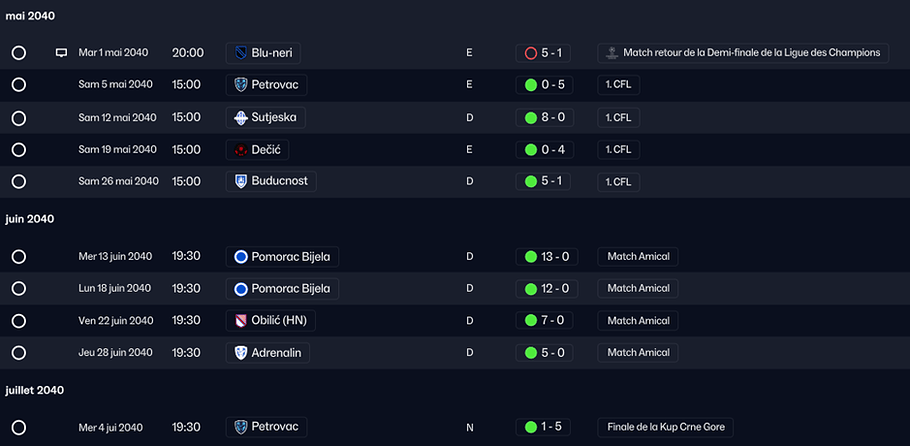Click the Champions League trophy icon
910x446 pixels.
coord(611,53)
